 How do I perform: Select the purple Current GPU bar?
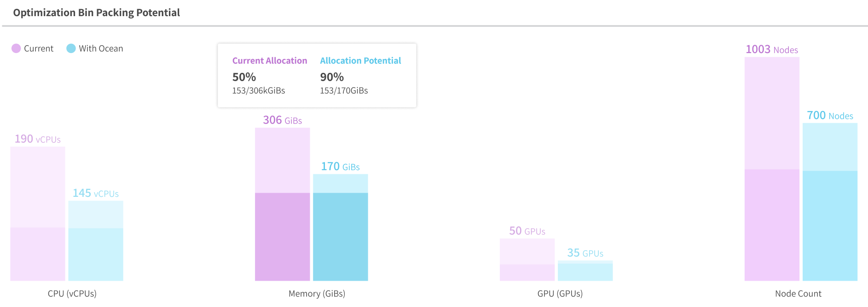tap(527, 260)
